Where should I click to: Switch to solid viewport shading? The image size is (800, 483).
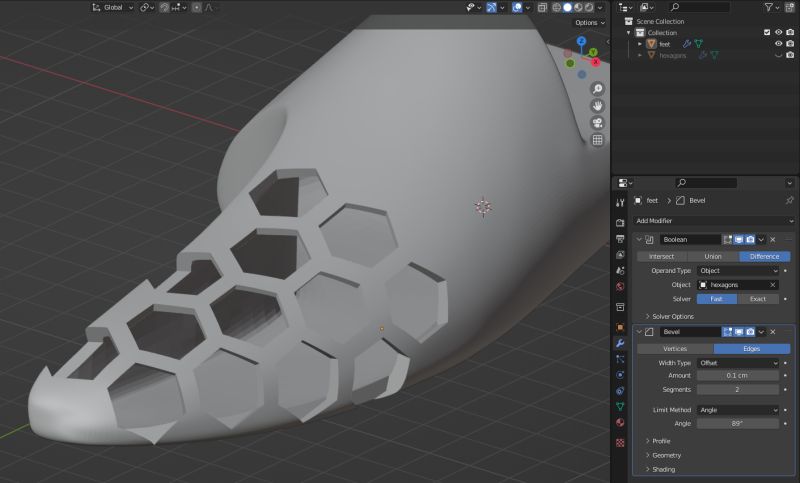(x=567, y=7)
